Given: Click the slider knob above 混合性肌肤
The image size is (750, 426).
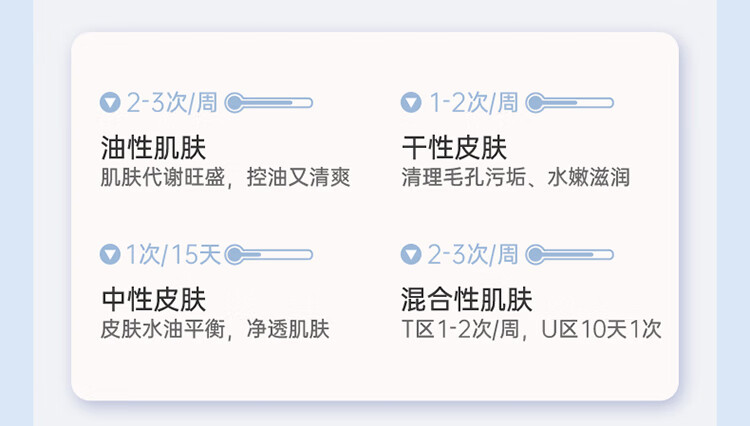Looking at the screenshot, I should [535, 254].
